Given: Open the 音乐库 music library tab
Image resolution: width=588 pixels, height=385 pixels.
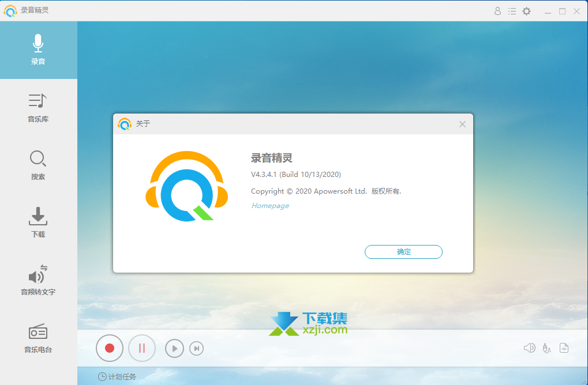Looking at the screenshot, I should coord(38,108).
